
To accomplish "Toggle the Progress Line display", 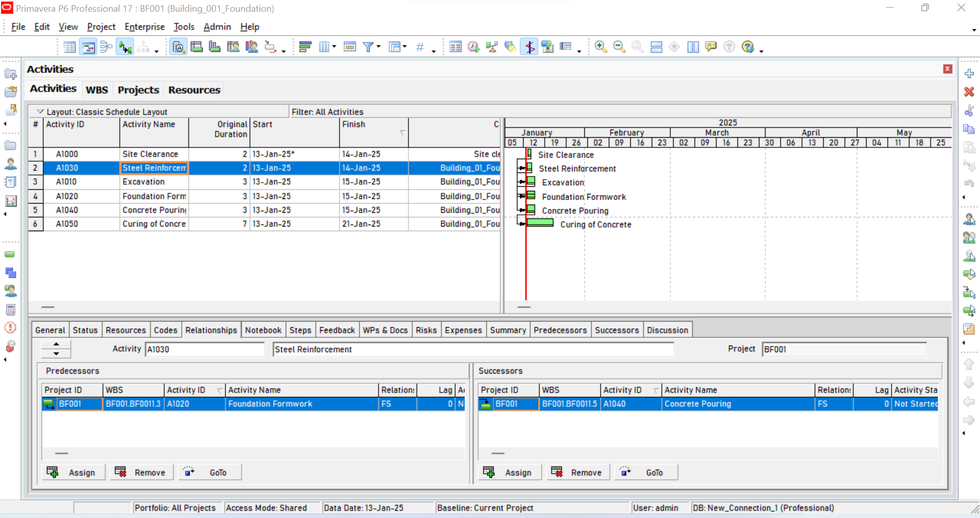I will [530, 47].
